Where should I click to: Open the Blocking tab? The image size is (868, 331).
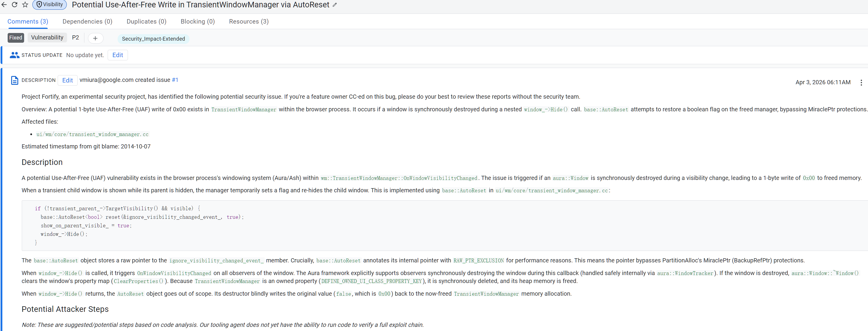197,21
